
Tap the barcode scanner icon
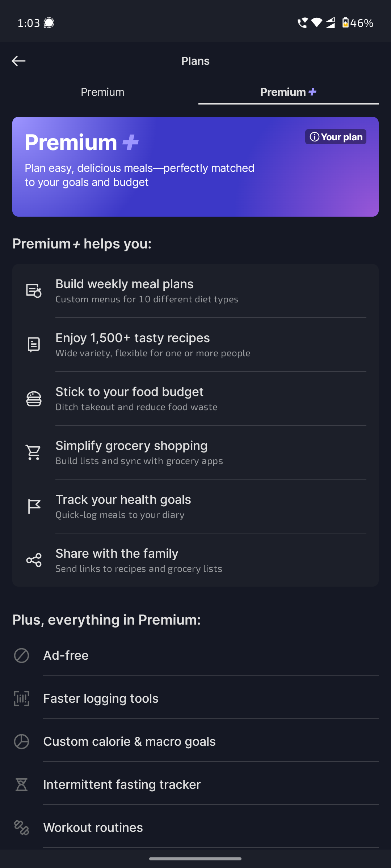click(x=21, y=698)
